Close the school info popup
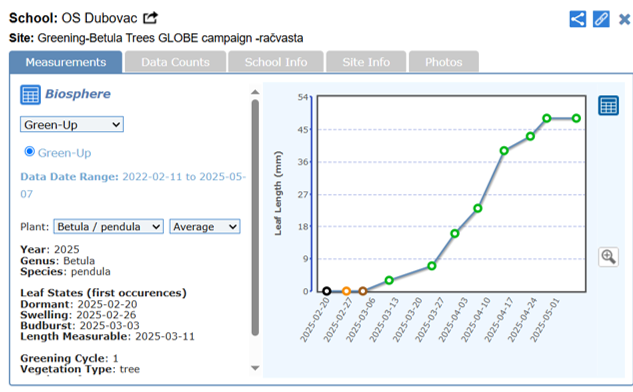This screenshot has height=392, width=633. tap(625, 19)
